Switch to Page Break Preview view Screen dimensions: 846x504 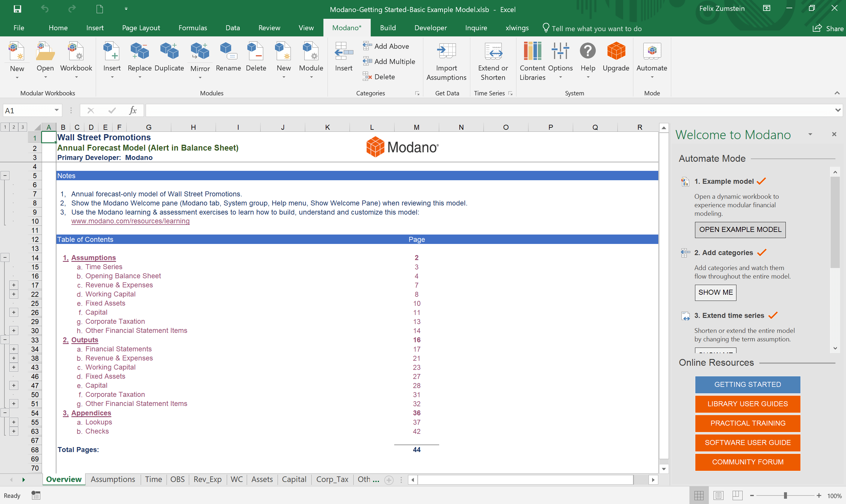737,495
